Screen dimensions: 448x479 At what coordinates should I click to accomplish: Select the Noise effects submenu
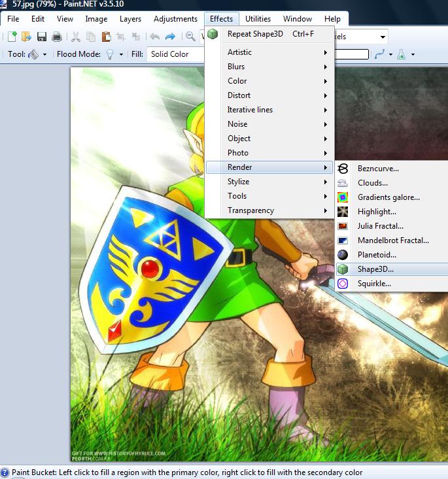click(x=269, y=124)
